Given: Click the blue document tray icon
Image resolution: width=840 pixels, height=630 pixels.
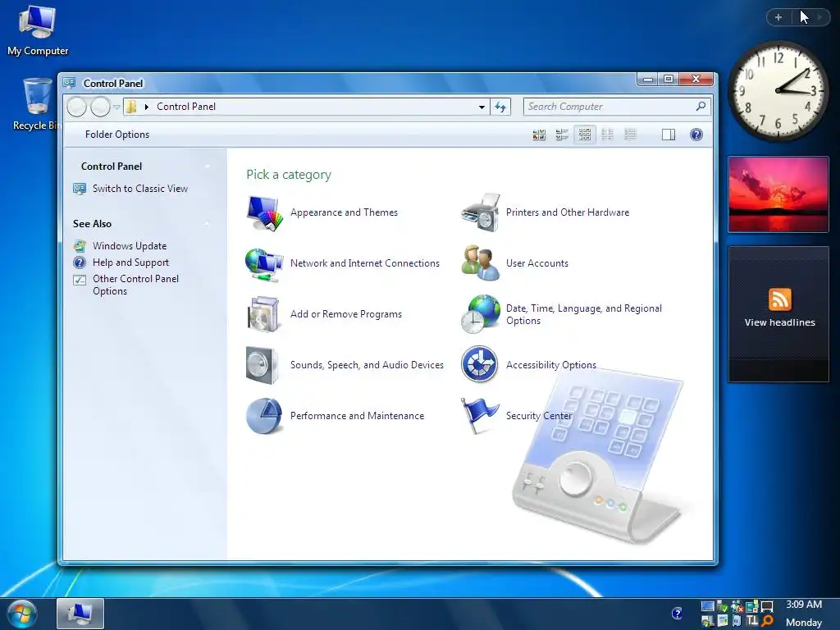Looking at the screenshot, I should click(737, 621).
